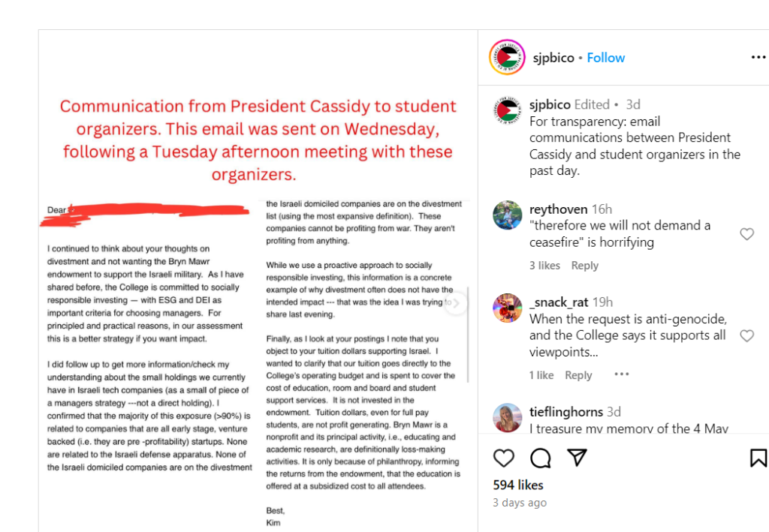Open options dots on _snack_rat's comment

pyautogui.click(x=621, y=374)
